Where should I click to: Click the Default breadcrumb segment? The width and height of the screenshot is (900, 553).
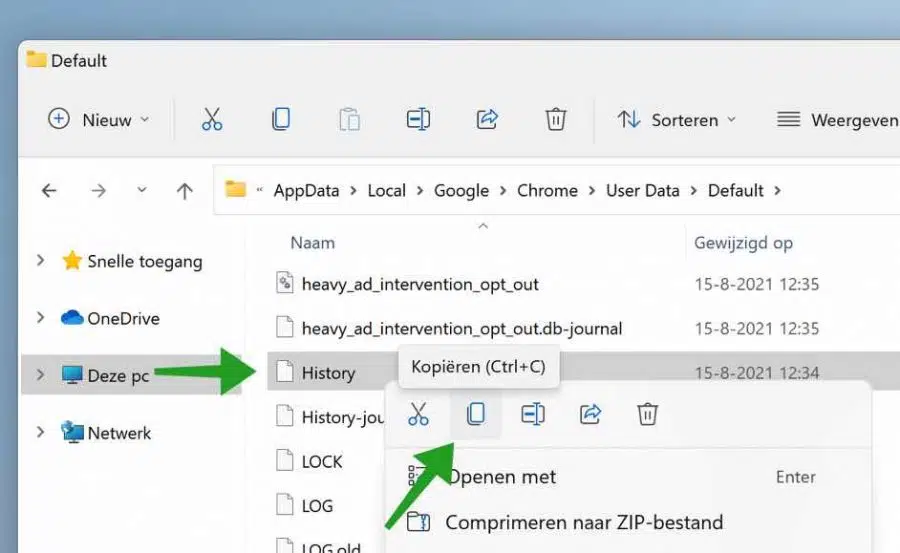point(735,191)
